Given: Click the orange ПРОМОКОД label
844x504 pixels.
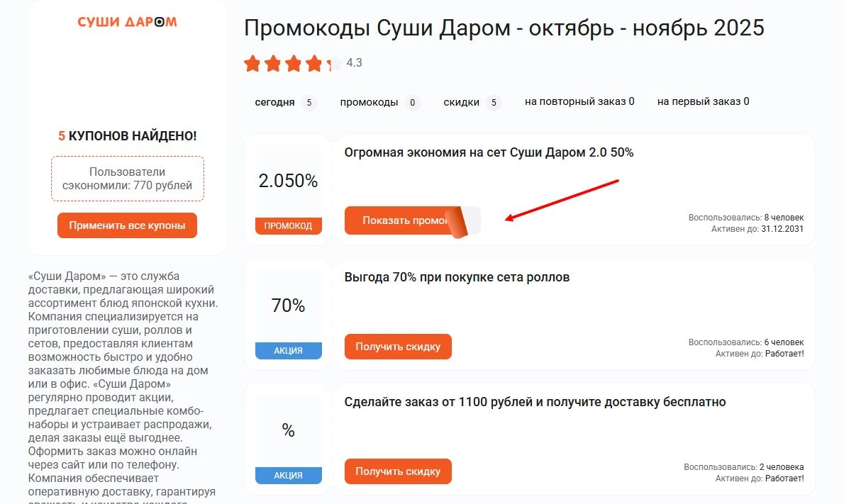Looking at the screenshot, I should click(288, 225).
